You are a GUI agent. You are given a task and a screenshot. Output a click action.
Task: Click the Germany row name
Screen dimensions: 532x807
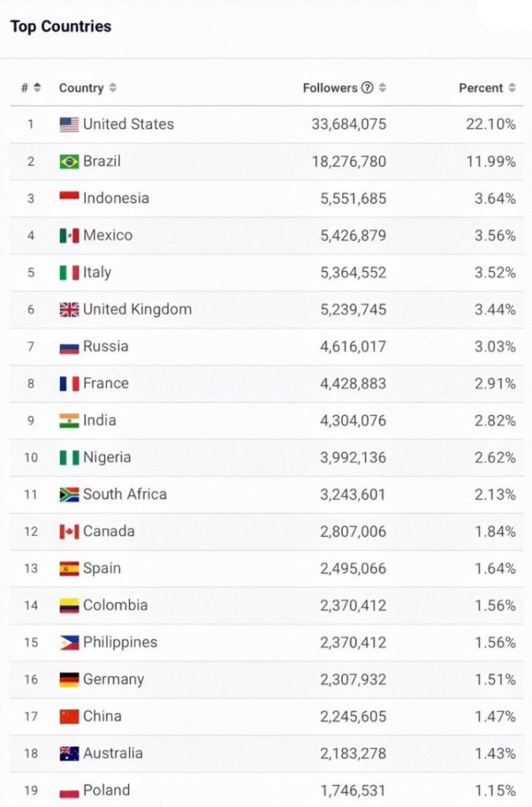click(x=113, y=679)
